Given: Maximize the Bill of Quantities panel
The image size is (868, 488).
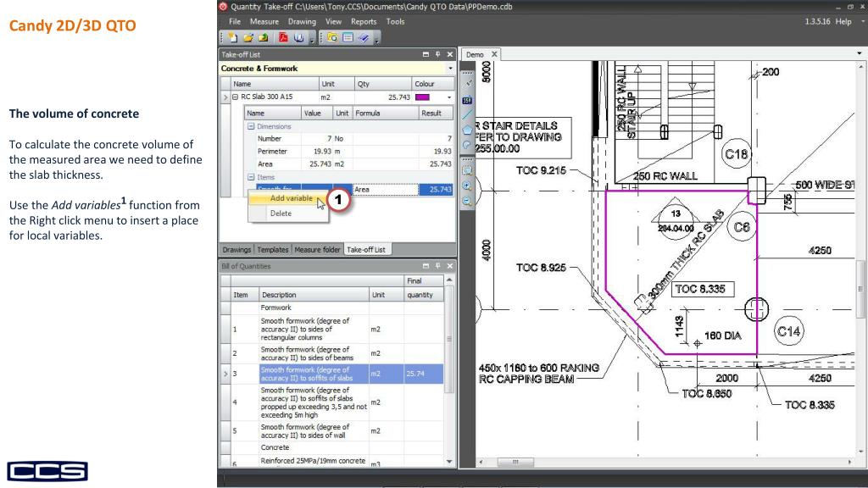Looking at the screenshot, I should [x=426, y=266].
